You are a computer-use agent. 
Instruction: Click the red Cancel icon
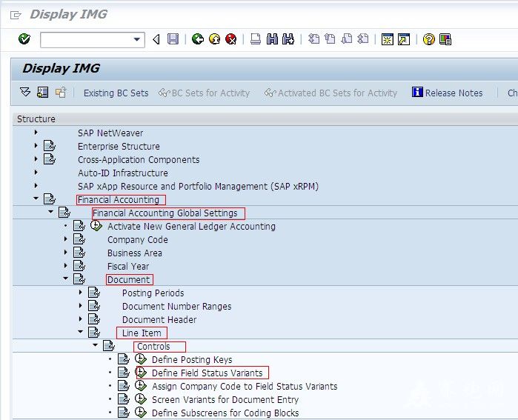pos(231,39)
